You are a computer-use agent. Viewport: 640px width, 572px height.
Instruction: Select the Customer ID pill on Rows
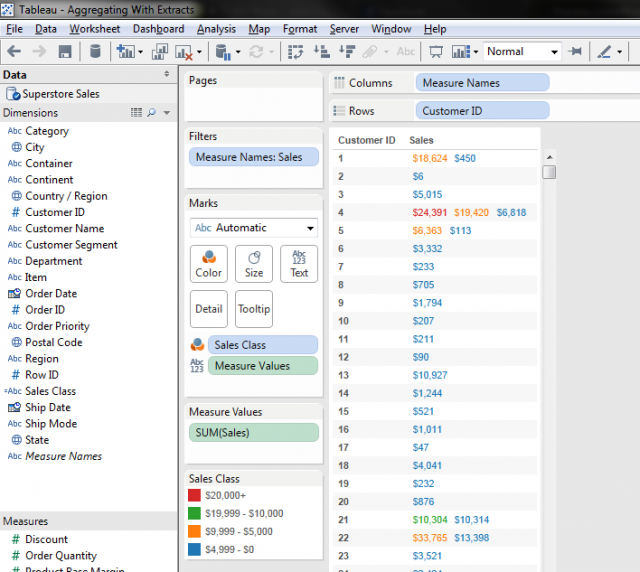[x=481, y=111]
